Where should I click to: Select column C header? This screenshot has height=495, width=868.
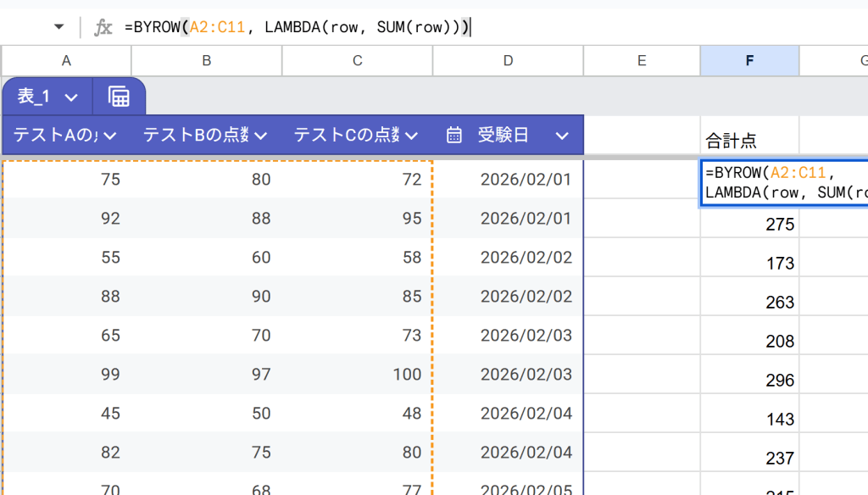point(358,61)
